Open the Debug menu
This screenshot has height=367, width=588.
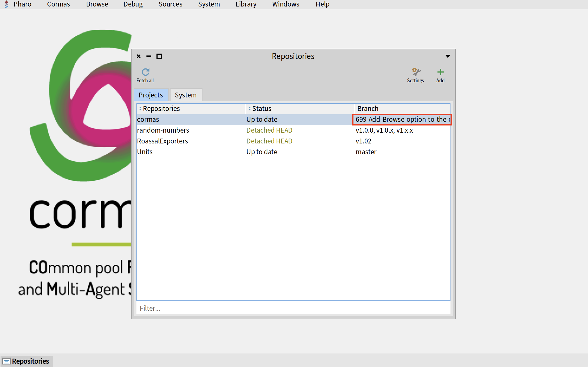[133, 4]
